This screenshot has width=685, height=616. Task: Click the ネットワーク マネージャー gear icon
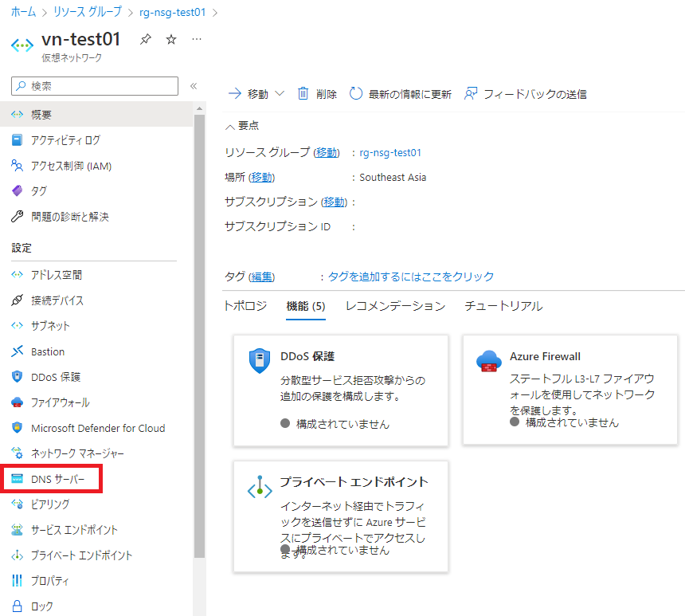(17, 453)
